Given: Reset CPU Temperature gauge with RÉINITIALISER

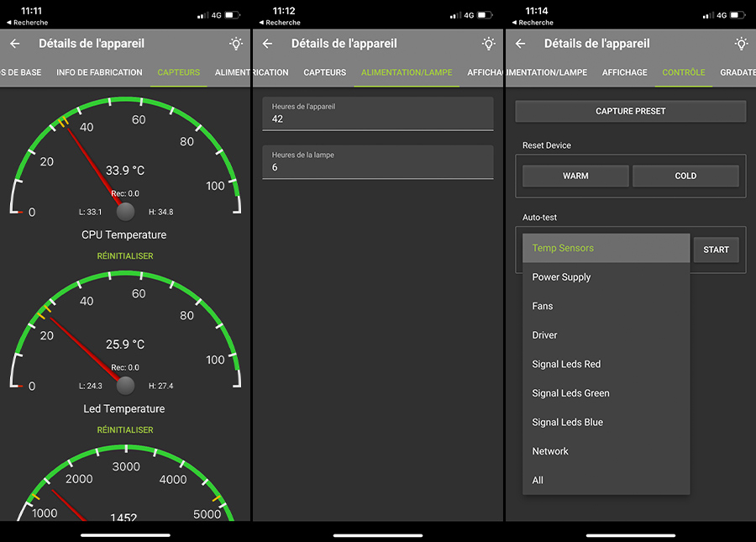Looking at the screenshot, I should [125, 256].
